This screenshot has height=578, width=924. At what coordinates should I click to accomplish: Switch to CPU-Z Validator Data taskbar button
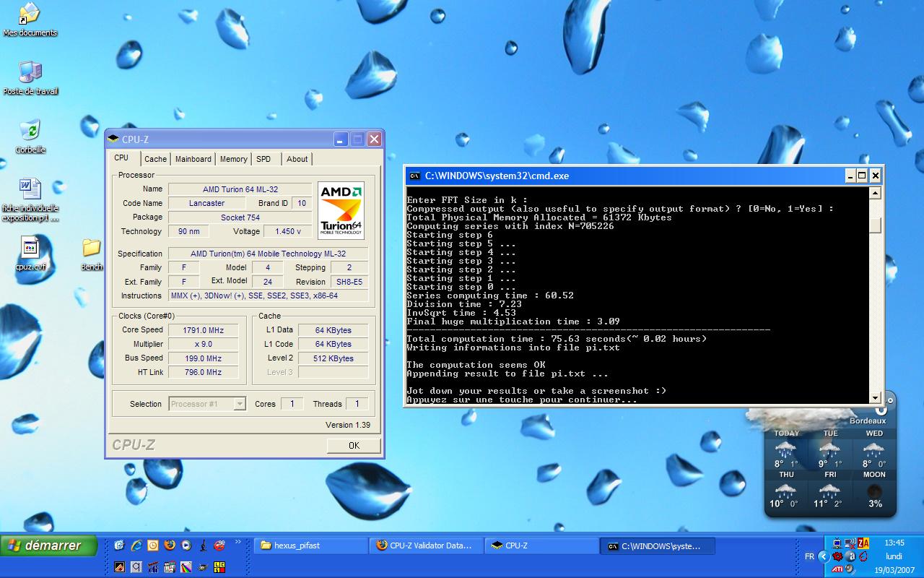point(426,545)
